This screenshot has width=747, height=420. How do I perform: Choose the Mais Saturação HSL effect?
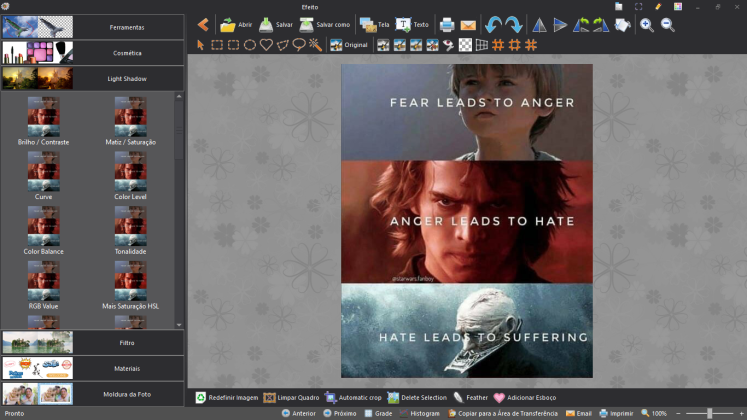[x=131, y=285]
